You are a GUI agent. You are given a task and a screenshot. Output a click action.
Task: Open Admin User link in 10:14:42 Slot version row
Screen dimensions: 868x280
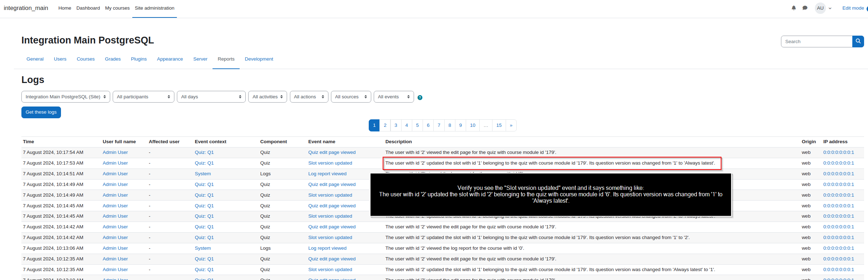pyautogui.click(x=115, y=238)
